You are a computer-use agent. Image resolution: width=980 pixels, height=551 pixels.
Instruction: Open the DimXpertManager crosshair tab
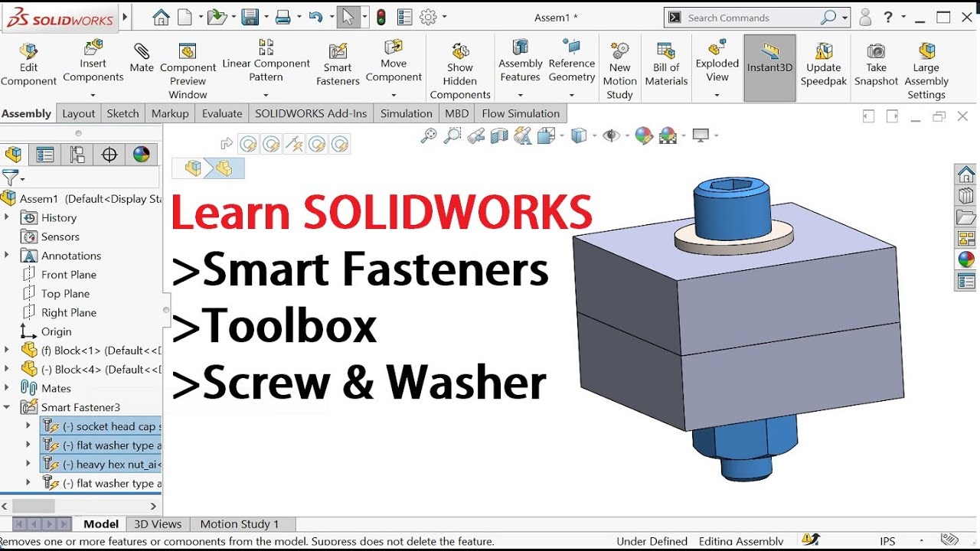click(x=109, y=155)
